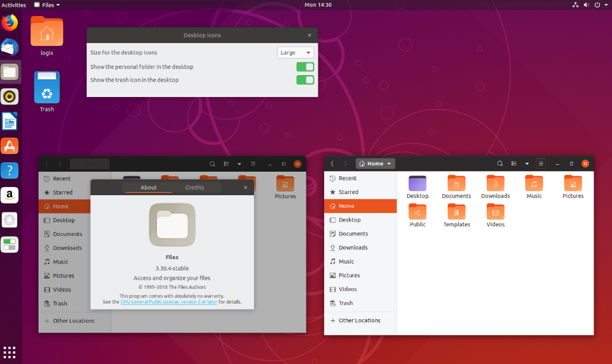Click Activities in the top bar
The image size is (612, 364).
click(x=14, y=5)
